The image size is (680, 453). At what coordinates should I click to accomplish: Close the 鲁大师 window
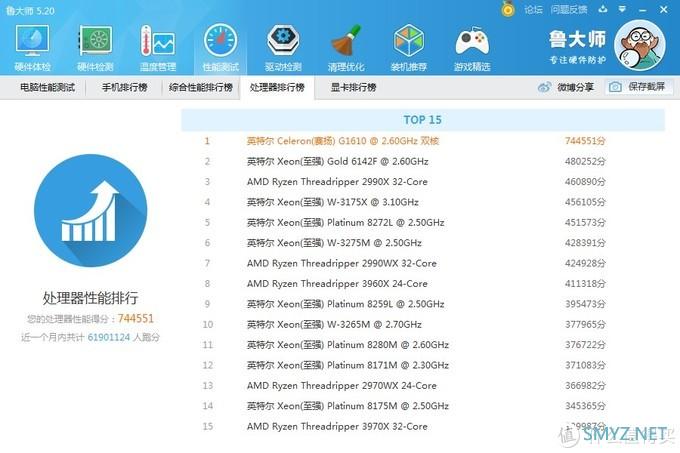[664, 9]
